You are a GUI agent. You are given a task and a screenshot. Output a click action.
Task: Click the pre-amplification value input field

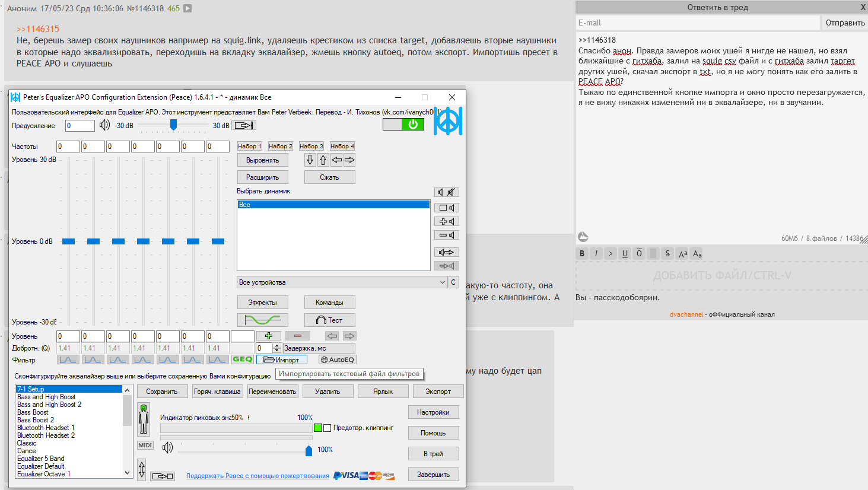pyautogui.click(x=80, y=125)
